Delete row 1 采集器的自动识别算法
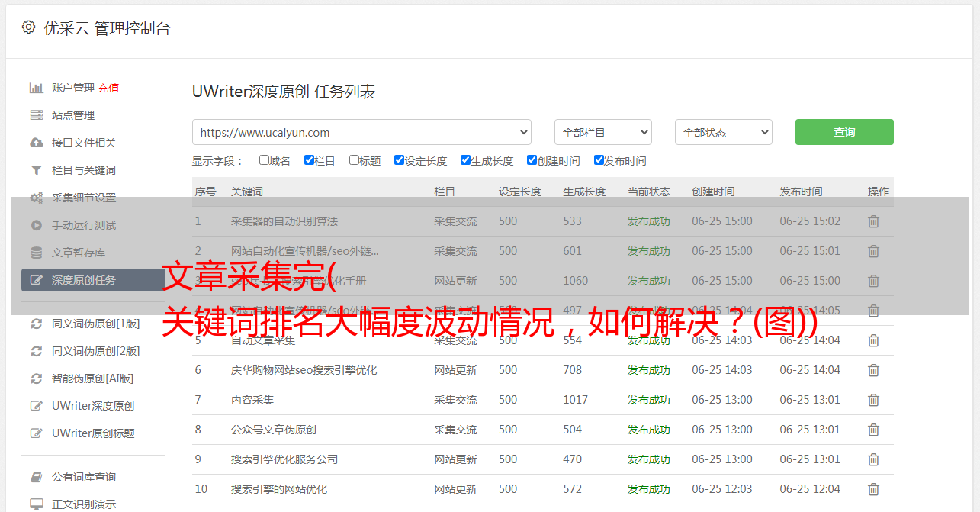The height and width of the screenshot is (512, 980). tap(874, 221)
